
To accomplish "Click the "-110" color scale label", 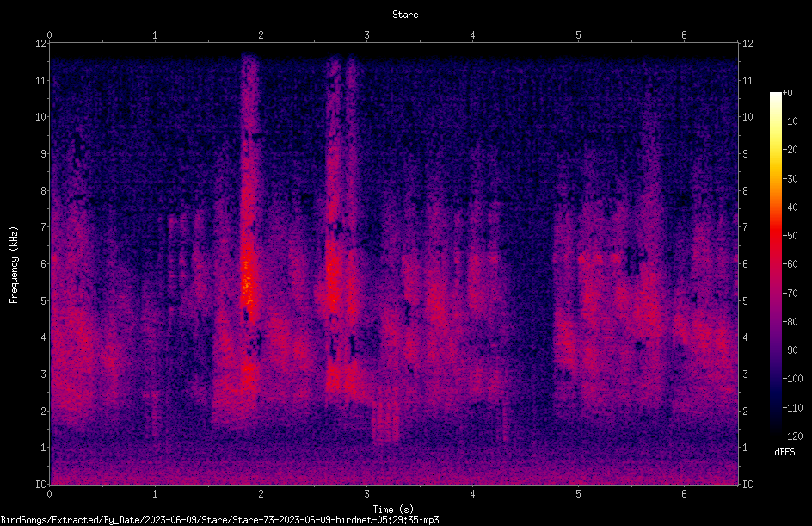I will click(x=792, y=408).
